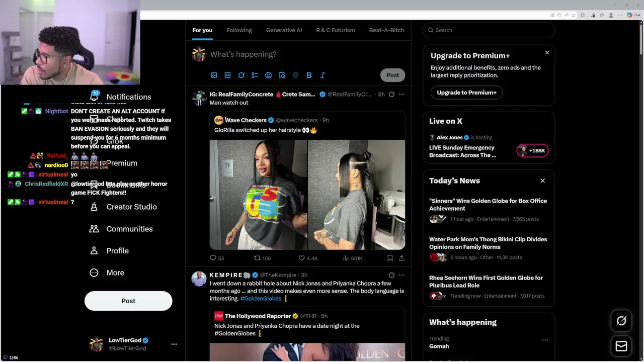The image size is (644, 362).
Task: Open Wave Checkers quoted profile name
Action: pyautogui.click(x=246, y=120)
